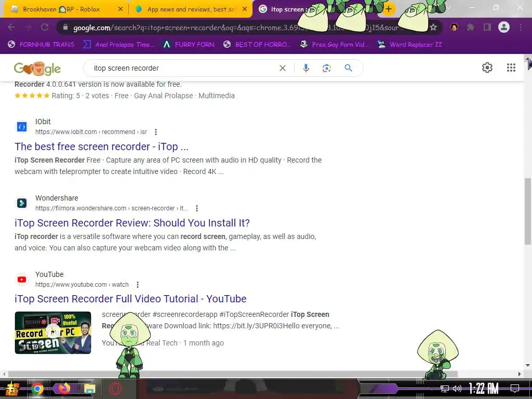Open the network status tray icon
This screenshot has width=532, height=399.
[x=445, y=389]
